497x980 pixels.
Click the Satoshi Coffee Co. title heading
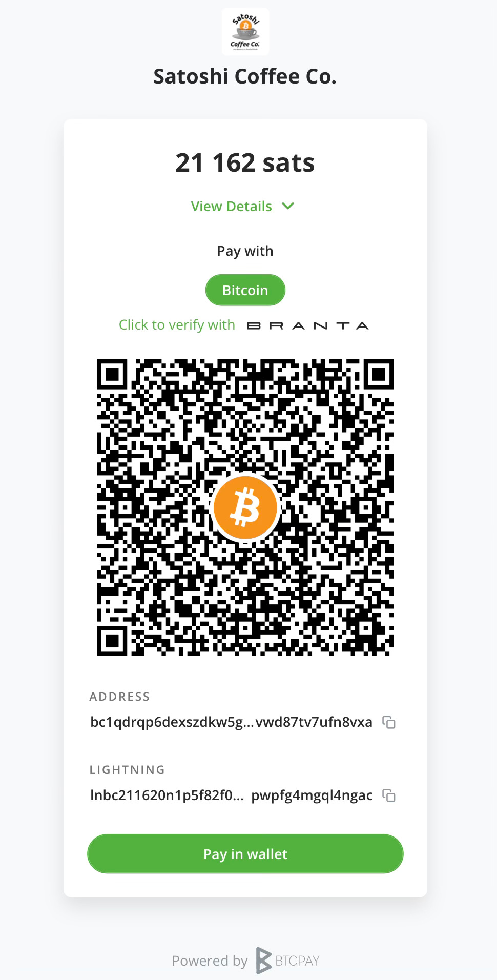point(245,76)
